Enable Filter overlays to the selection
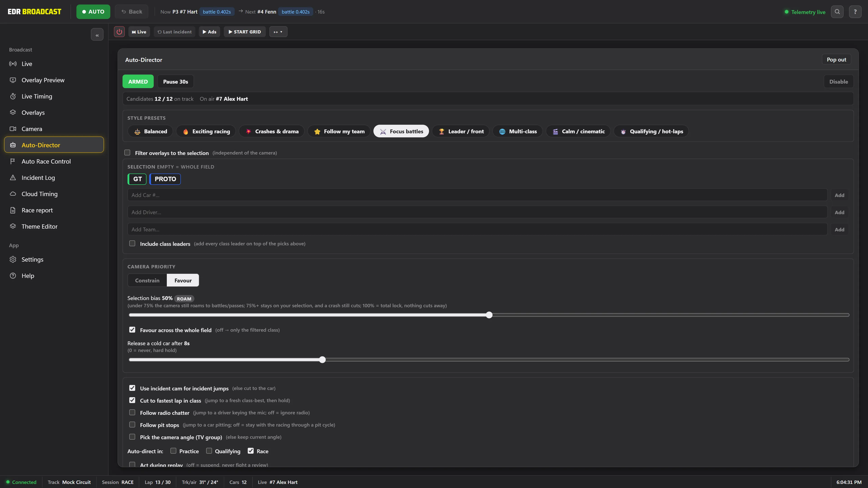Screen dimensions: 868x488 (127, 152)
